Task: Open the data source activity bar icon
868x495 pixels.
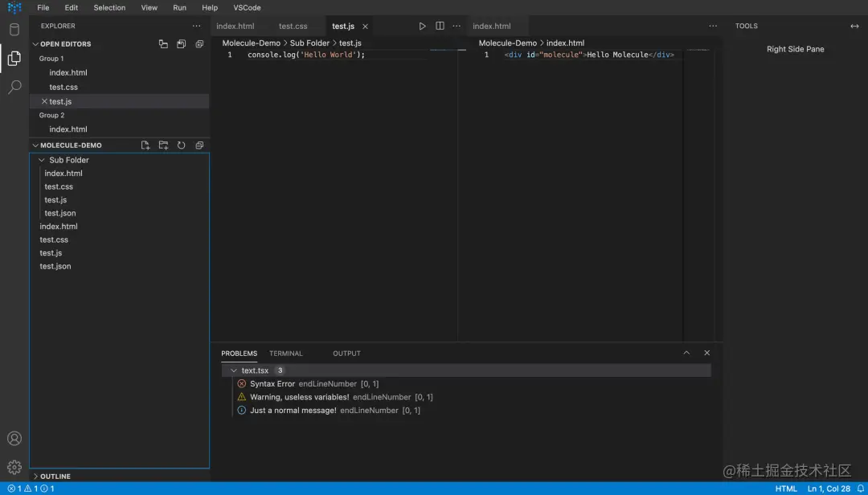Action: pos(14,30)
